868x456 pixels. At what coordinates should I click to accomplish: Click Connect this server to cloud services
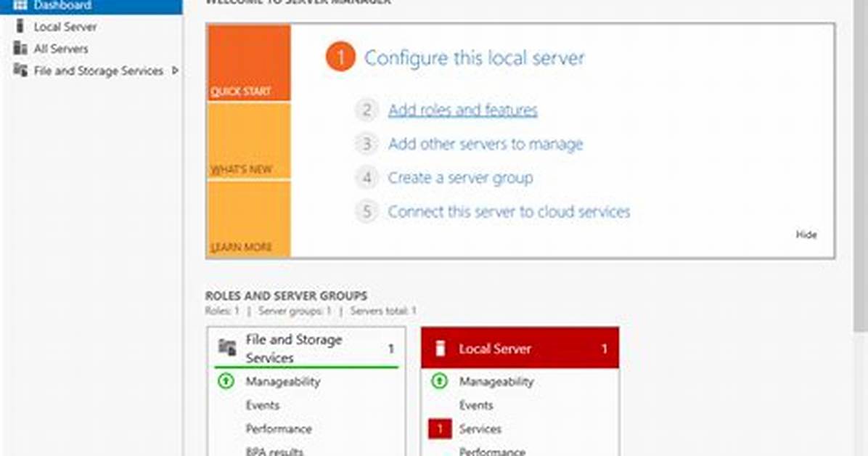509,211
